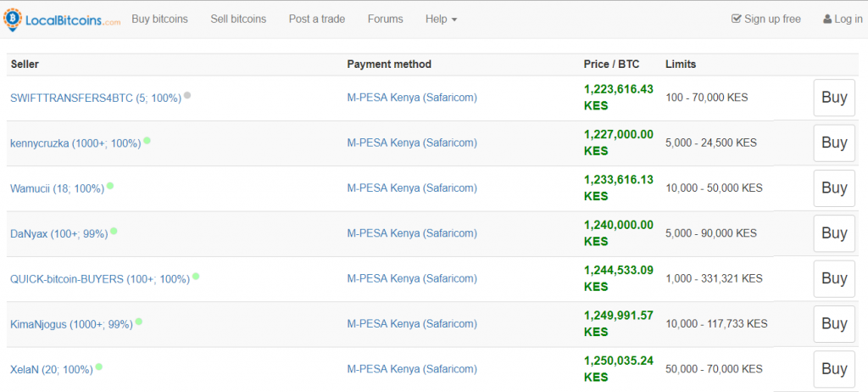868x392 pixels.
Task: Click Log in link
Action: click(843, 20)
